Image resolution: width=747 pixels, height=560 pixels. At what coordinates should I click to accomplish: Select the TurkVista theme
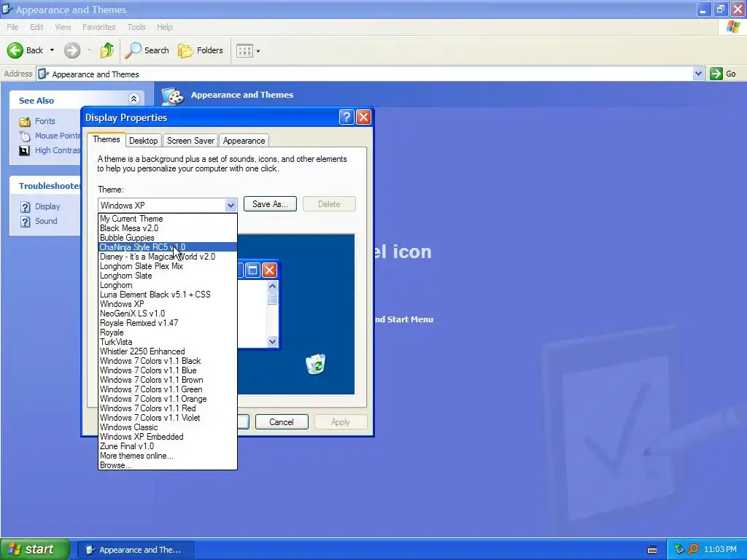(167, 342)
